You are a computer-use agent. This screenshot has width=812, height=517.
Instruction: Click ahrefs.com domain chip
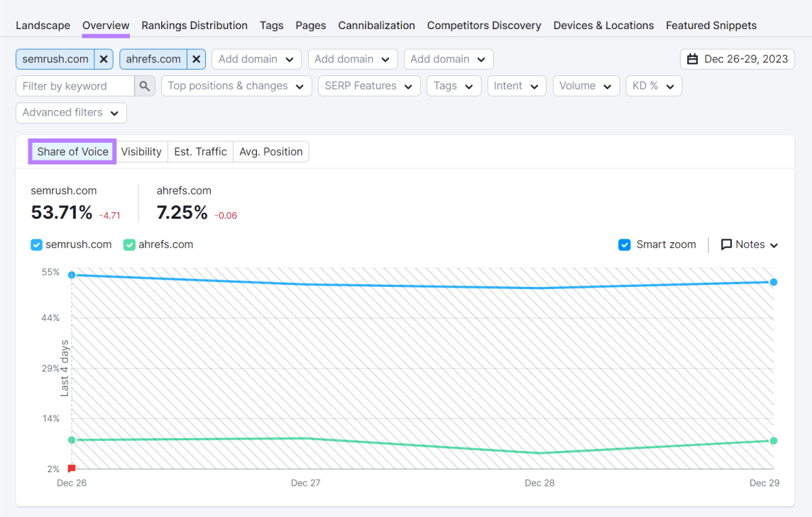pyautogui.click(x=153, y=59)
